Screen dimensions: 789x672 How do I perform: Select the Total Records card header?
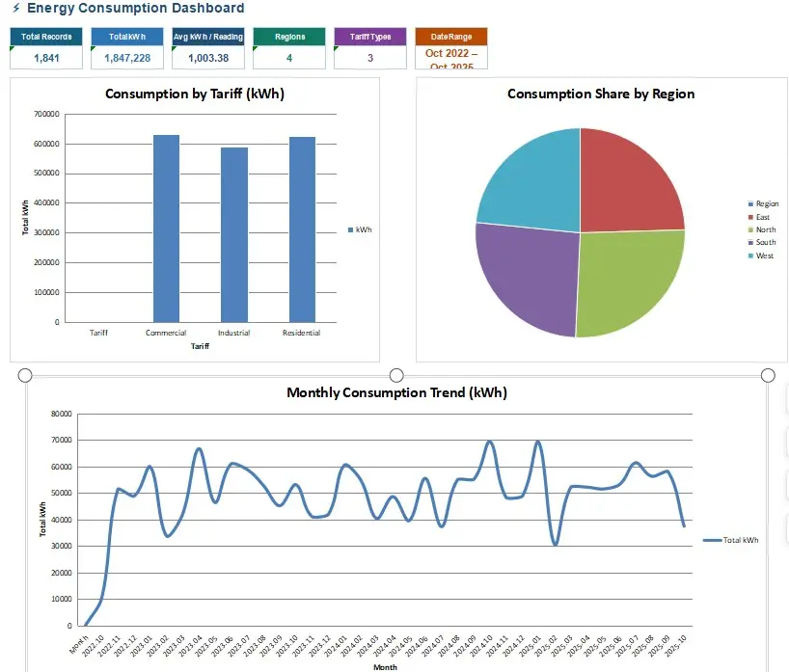(46, 37)
